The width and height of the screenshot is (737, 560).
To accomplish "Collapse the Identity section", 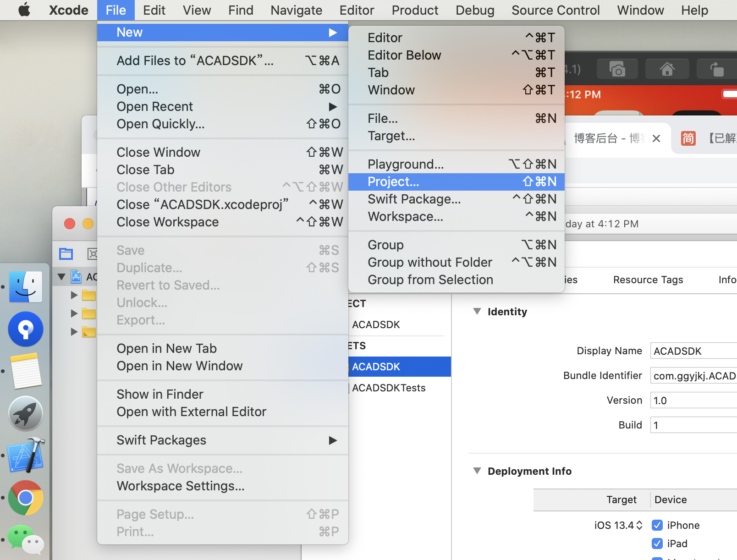I will [477, 312].
